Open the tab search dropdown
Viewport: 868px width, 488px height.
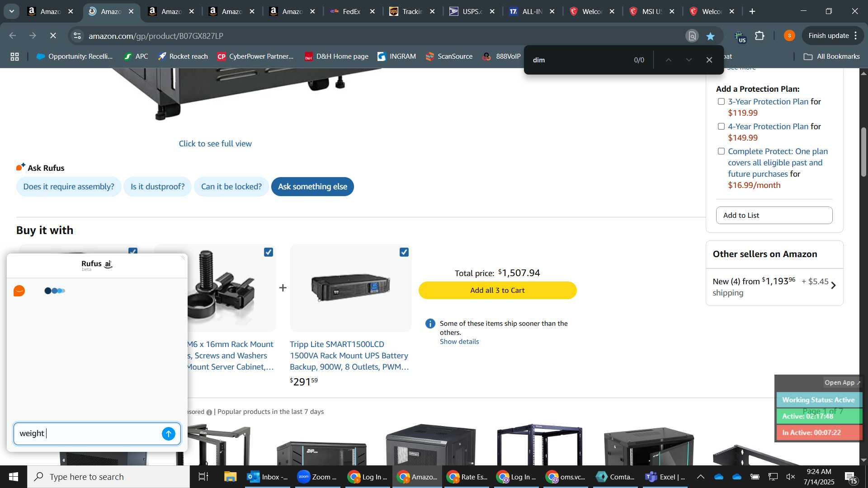(12, 11)
